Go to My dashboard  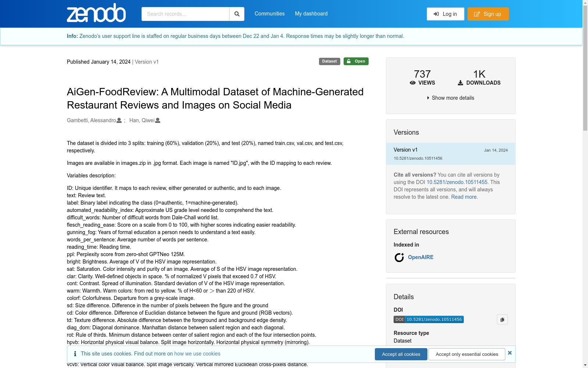tap(311, 14)
